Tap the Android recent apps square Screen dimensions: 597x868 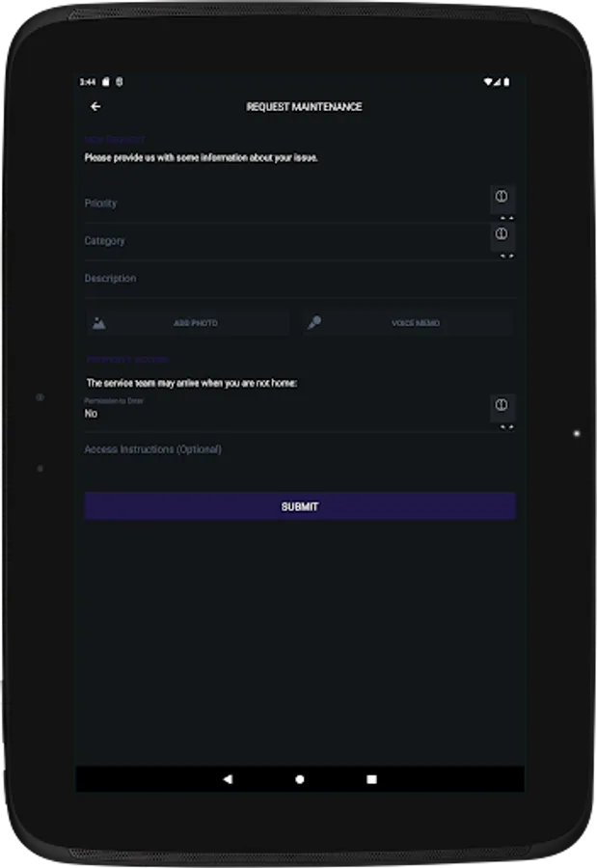click(371, 779)
